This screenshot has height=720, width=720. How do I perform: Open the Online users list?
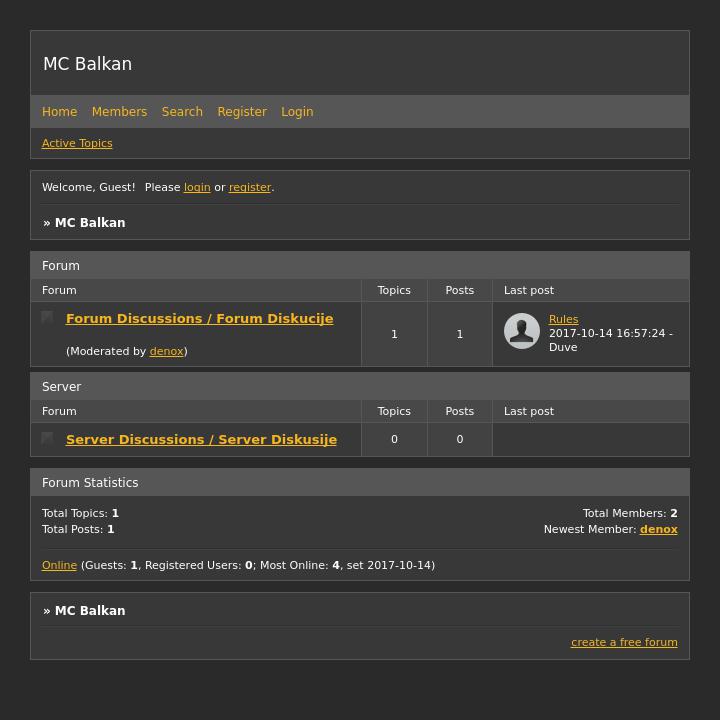tap(59, 566)
